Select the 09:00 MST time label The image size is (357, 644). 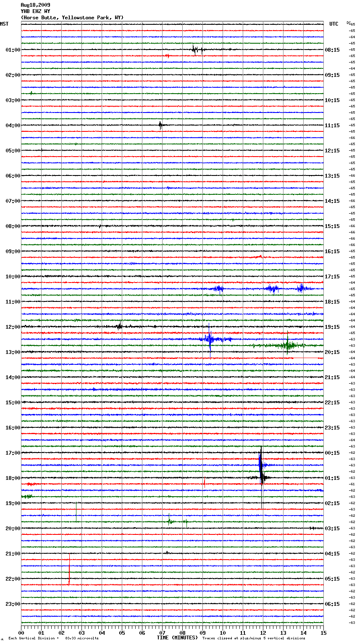(13, 251)
